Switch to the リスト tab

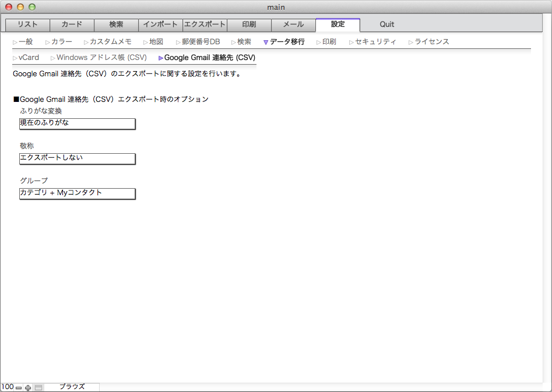click(27, 24)
